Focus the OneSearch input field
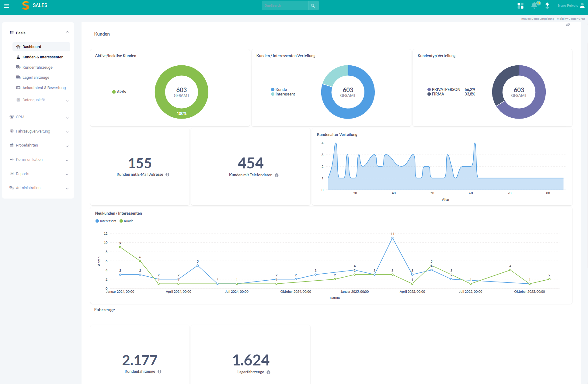The height and width of the screenshot is (384, 588). [285, 6]
